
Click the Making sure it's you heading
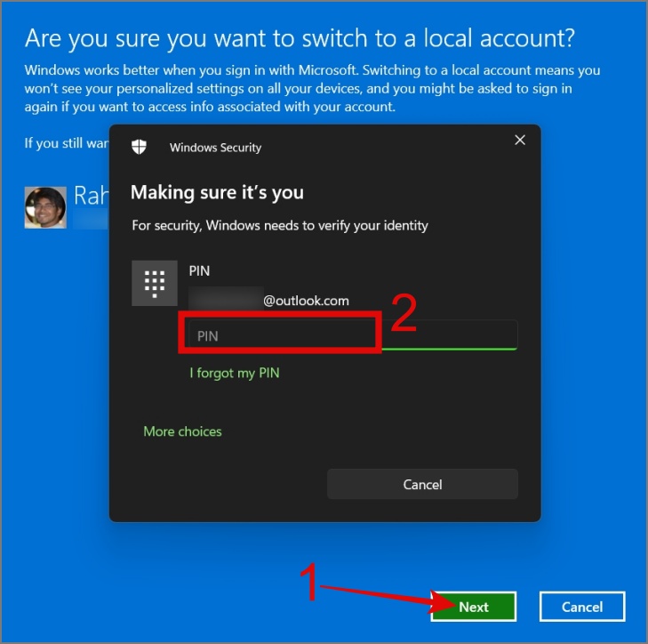(x=218, y=192)
